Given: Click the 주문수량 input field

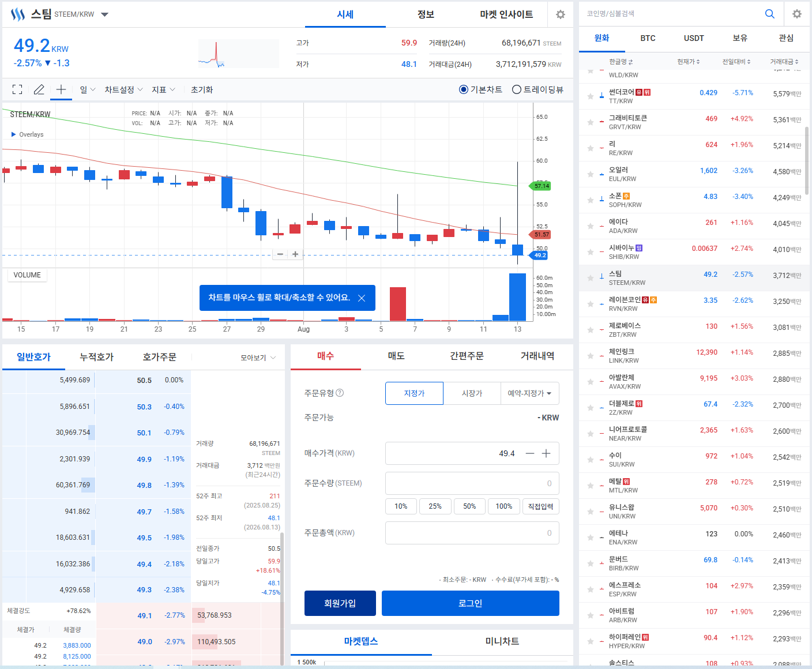Looking at the screenshot, I should click(x=472, y=483).
